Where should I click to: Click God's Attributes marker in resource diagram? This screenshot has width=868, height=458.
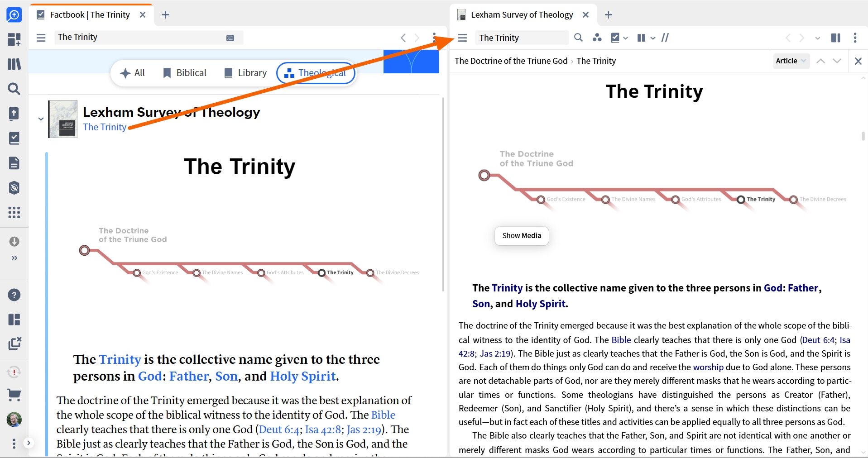[675, 200]
